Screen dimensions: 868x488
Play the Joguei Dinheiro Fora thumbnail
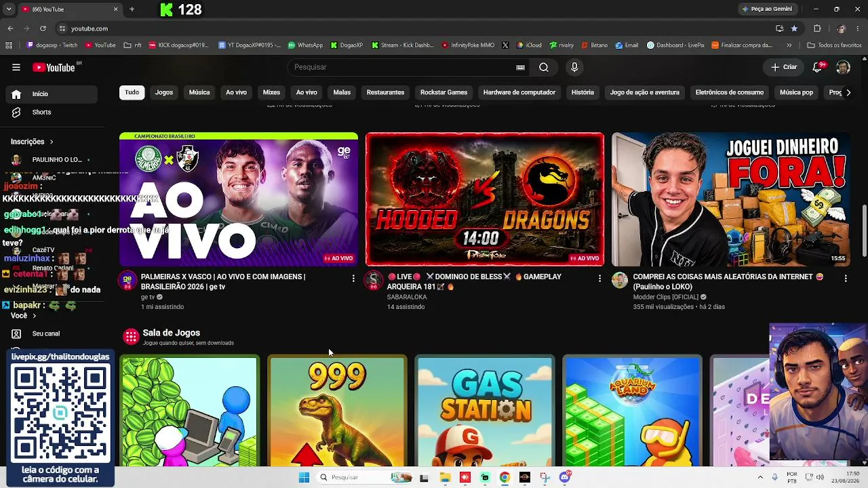(731, 199)
